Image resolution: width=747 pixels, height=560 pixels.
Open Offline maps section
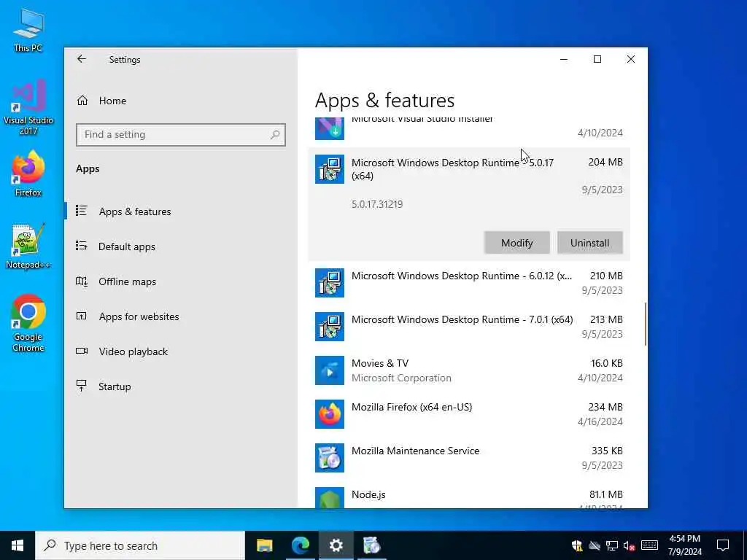pyautogui.click(x=127, y=281)
